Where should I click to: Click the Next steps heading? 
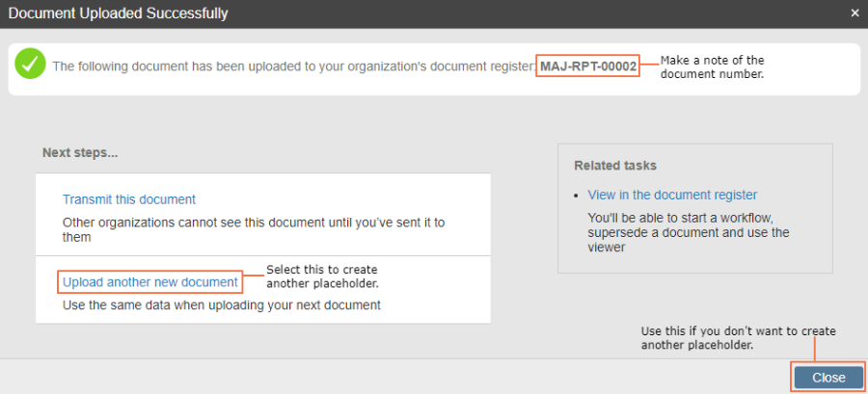(80, 152)
